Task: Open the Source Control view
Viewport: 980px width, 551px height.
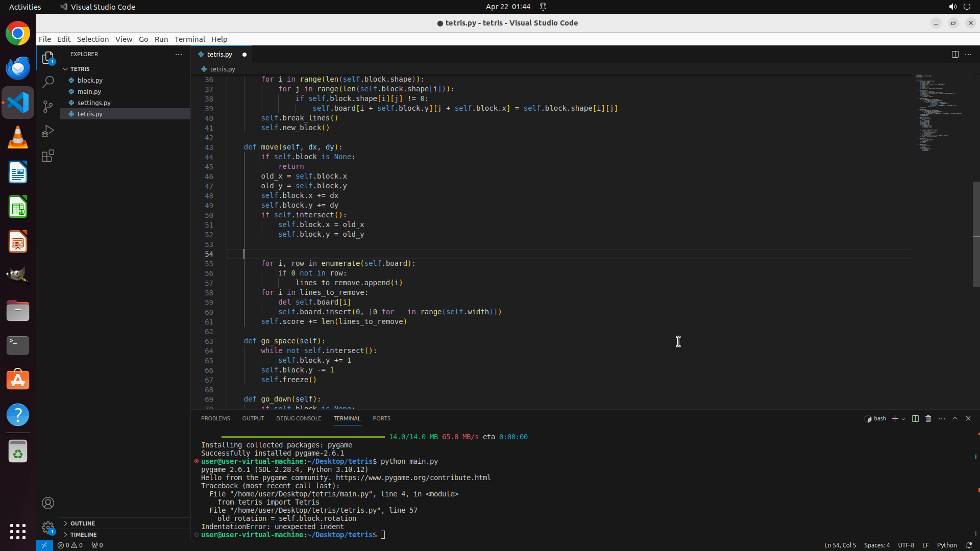Action: [x=48, y=106]
